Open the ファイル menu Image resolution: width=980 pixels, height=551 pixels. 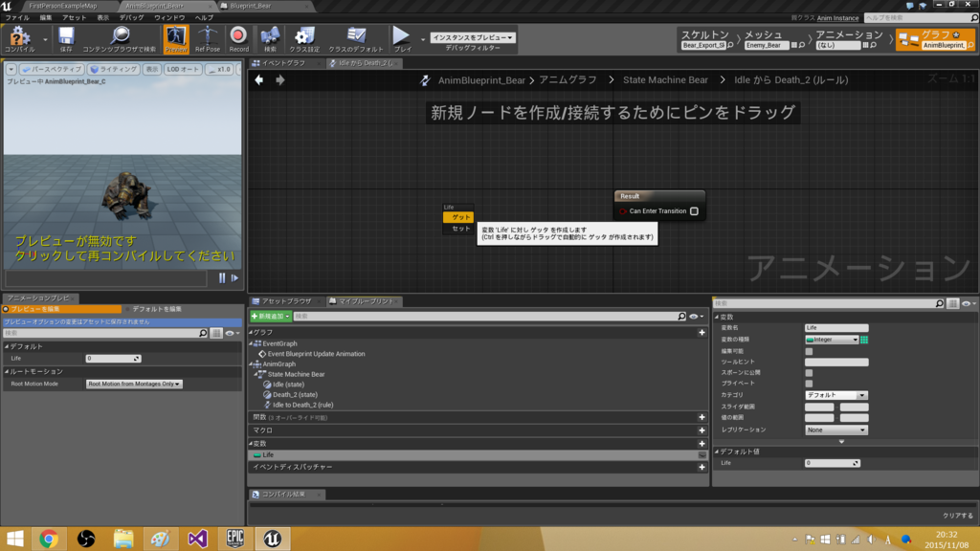[17, 17]
